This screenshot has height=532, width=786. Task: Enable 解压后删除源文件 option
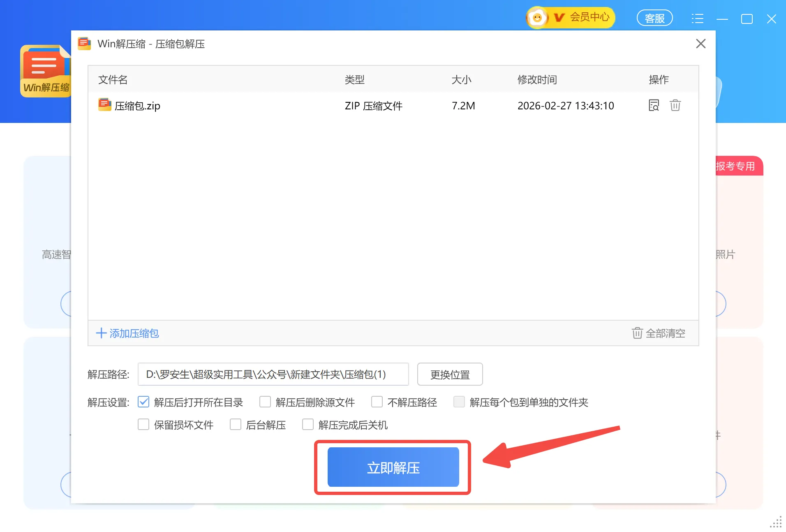265,402
